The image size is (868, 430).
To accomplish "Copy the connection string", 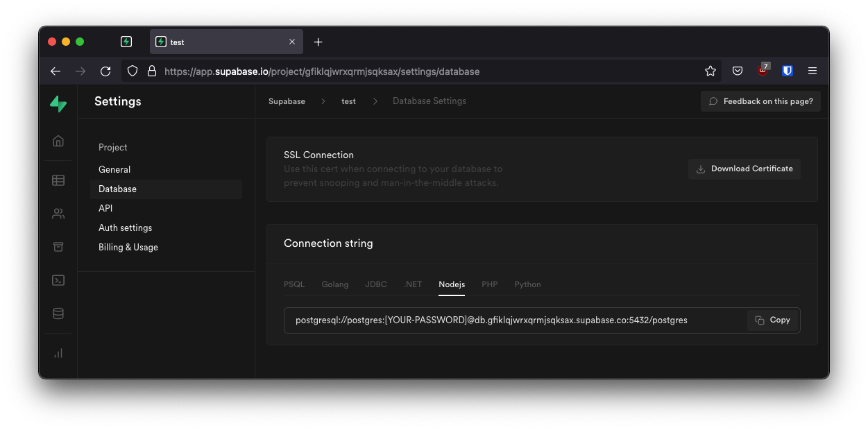I will coord(773,320).
